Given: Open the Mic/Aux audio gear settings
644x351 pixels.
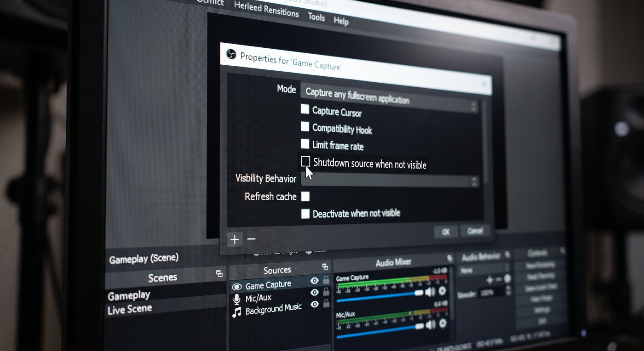Looking at the screenshot, I should tap(443, 324).
